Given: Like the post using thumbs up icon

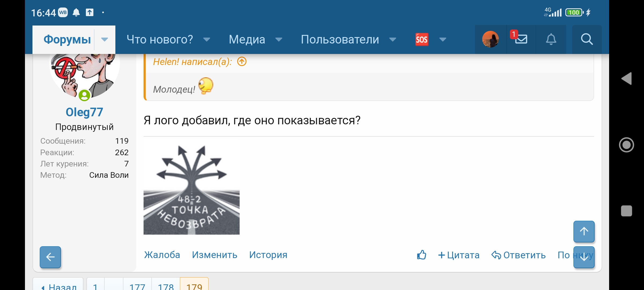Looking at the screenshot, I should pyautogui.click(x=422, y=255).
